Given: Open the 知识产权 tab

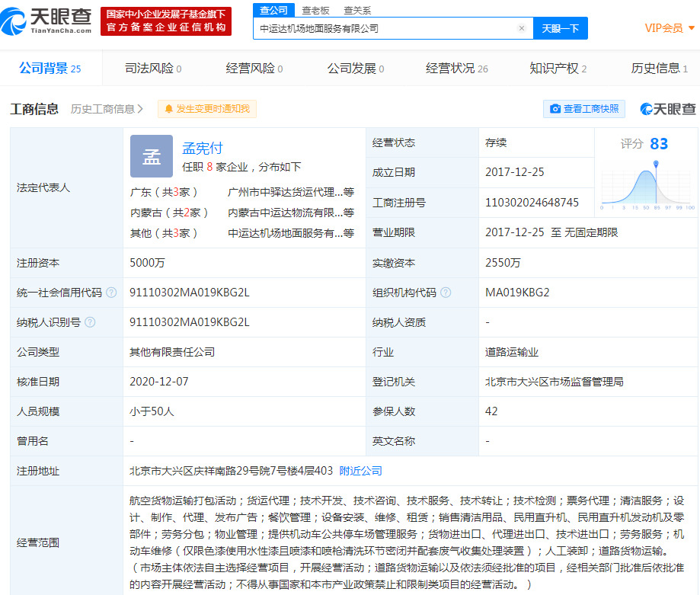Looking at the screenshot, I should tap(558, 69).
